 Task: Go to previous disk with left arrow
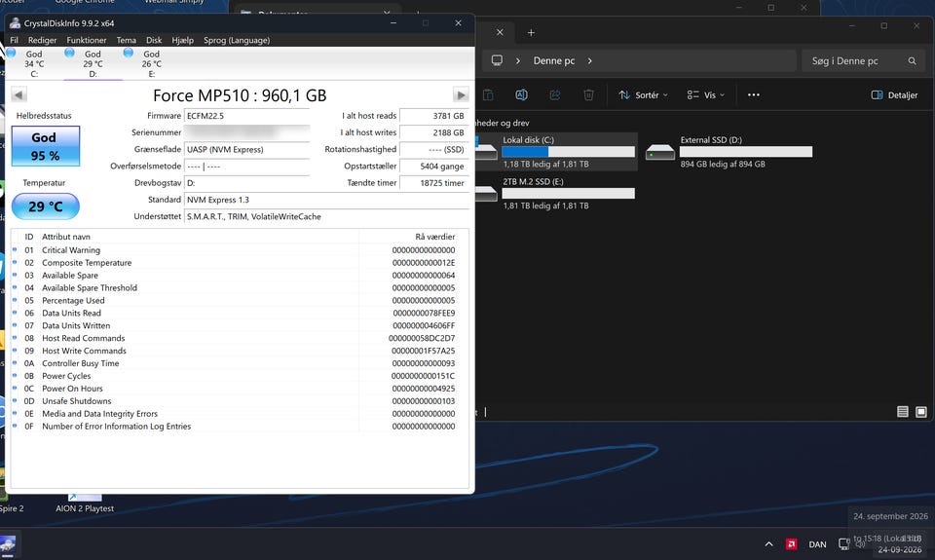tap(19, 94)
